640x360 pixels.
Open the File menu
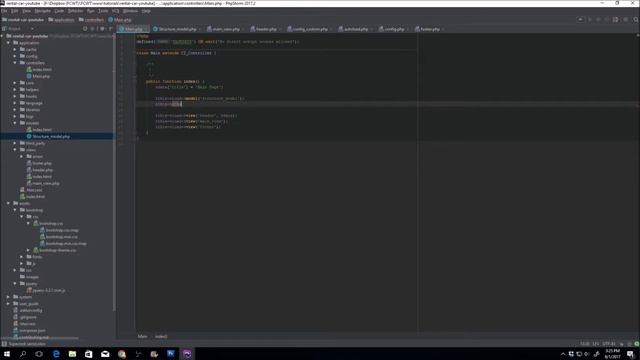click(4, 11)
